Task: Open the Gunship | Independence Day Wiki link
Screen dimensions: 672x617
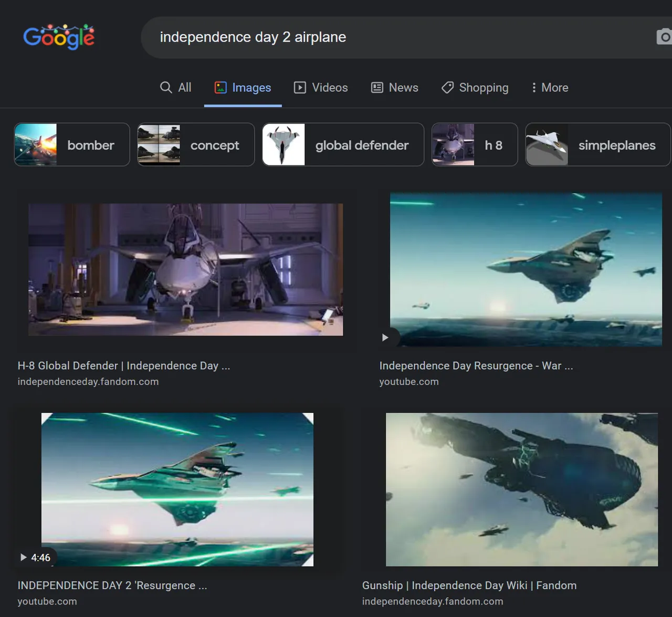Action: [469, 585]
